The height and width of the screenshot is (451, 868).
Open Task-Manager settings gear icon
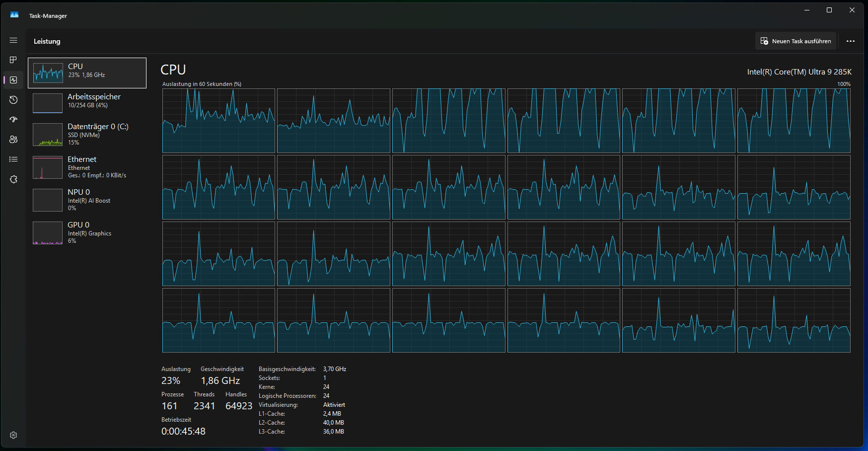pyautogui.click(x=13, y=435)
